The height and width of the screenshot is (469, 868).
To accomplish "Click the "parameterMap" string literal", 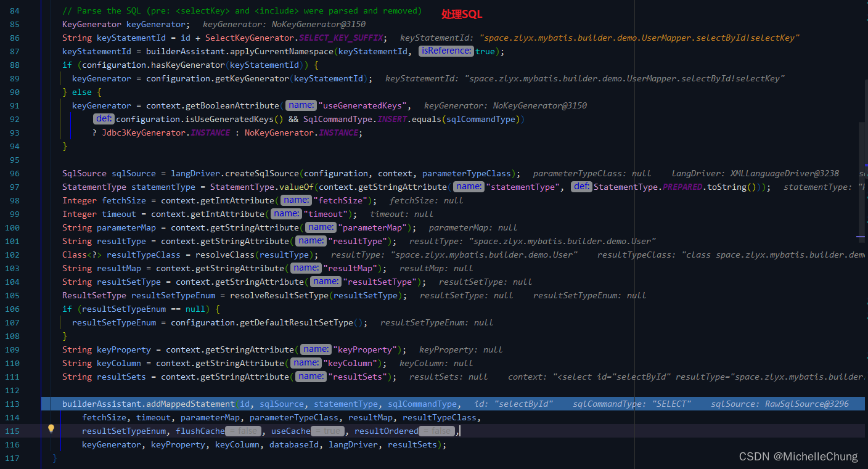I will click(x=373, y=227).
